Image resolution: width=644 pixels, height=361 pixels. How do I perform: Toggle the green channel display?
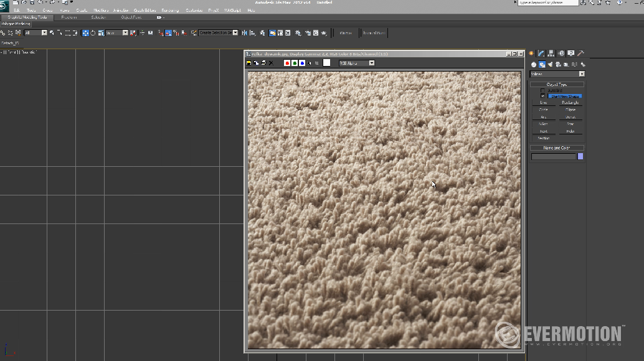click(295, 63)
